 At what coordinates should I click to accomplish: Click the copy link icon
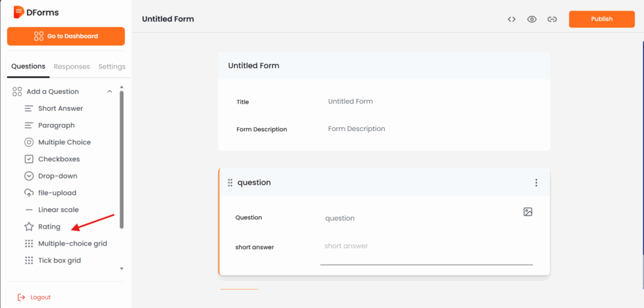point(552,19)
